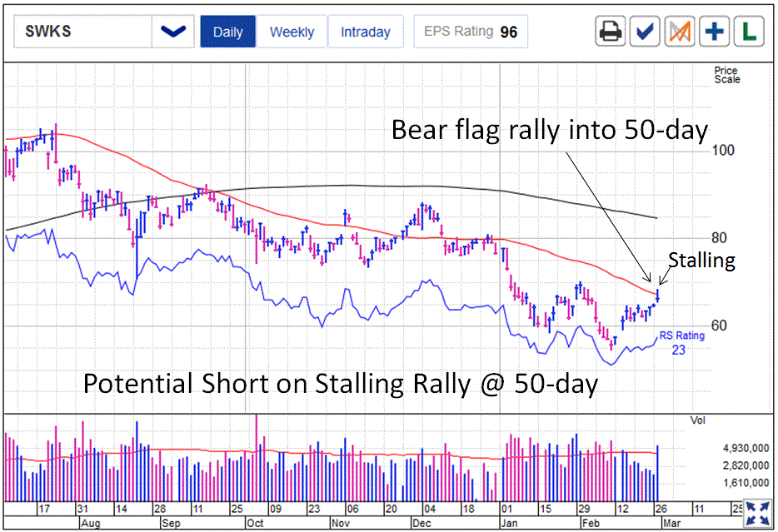Click the 18 date label on axis
778x532 pixels.
(x=468, y=509)
